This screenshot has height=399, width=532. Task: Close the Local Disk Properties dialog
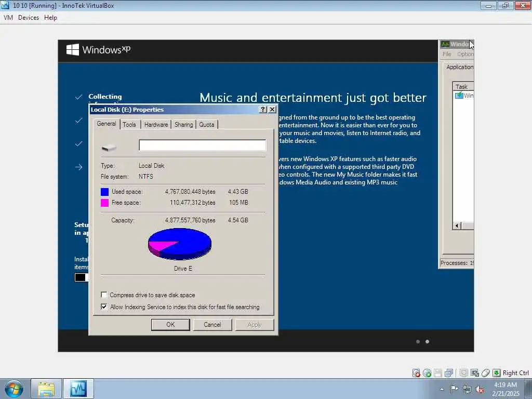point(272,109)
